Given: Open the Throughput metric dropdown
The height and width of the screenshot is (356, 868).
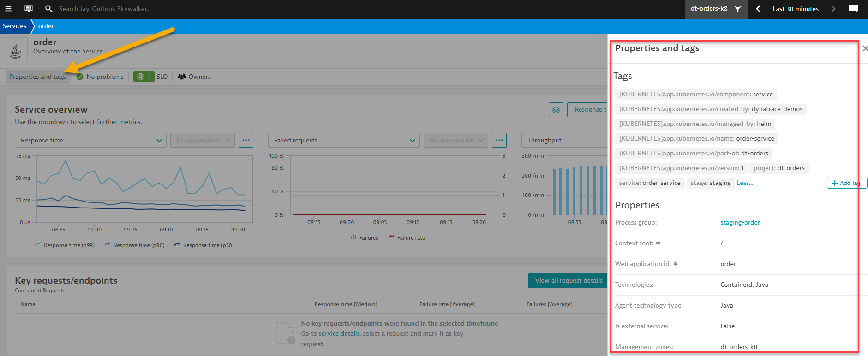Looking at the screenshot, I should coord(564,140).
